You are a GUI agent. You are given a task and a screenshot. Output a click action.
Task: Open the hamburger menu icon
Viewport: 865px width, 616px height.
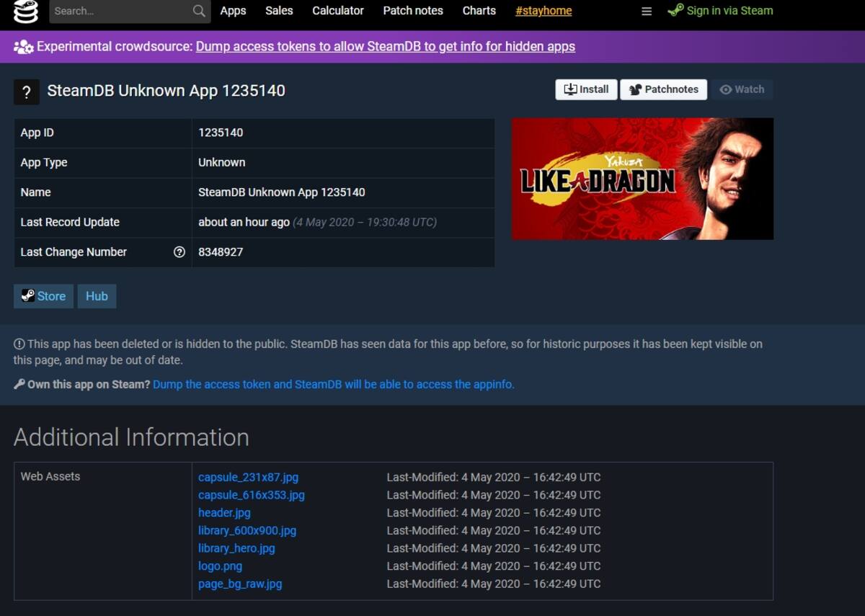[647, 12]
